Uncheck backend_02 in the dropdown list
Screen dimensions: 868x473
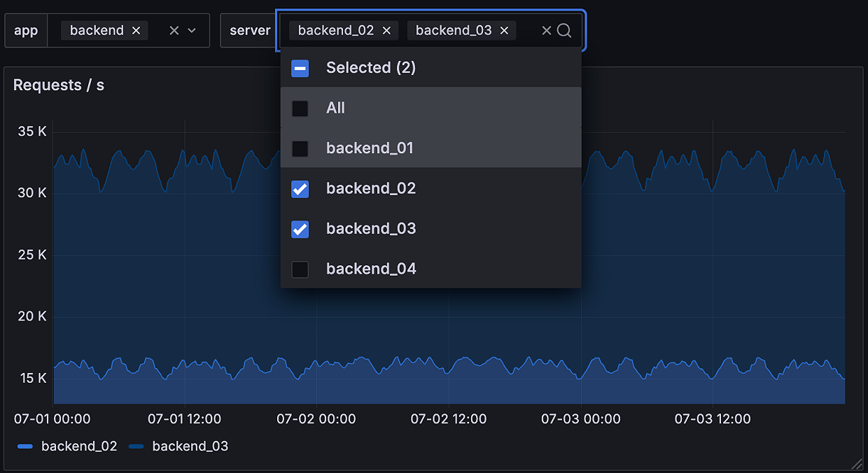(300, 188)
